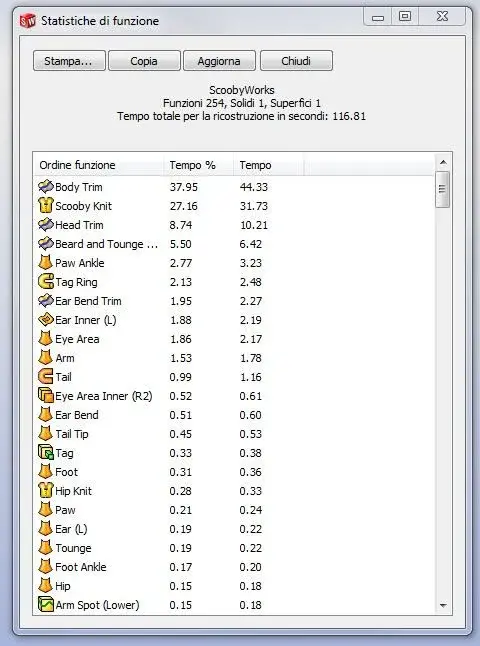The height and width of the screenshot is (646, 480).
Task: Click the Ear (L) loft icon
Action: (46, 529)
